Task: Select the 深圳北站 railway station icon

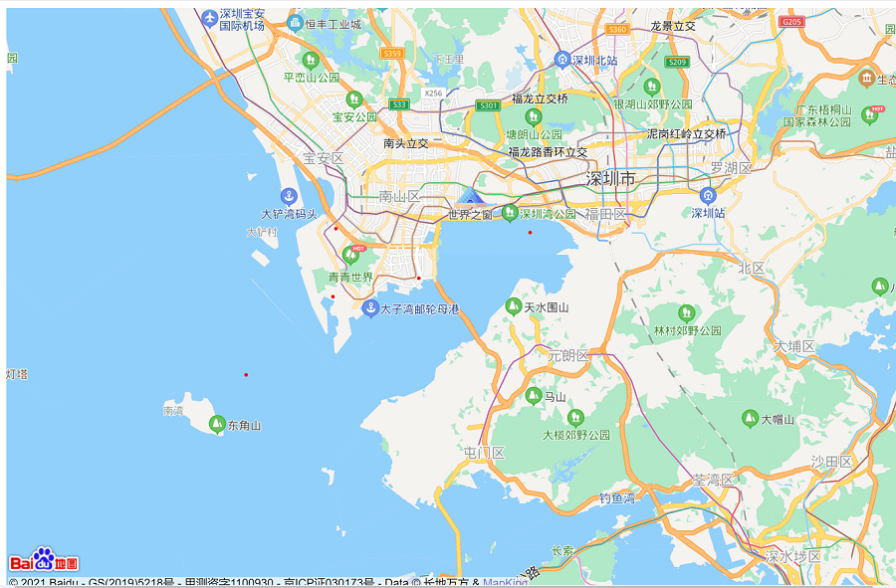Action: point(562,60)
